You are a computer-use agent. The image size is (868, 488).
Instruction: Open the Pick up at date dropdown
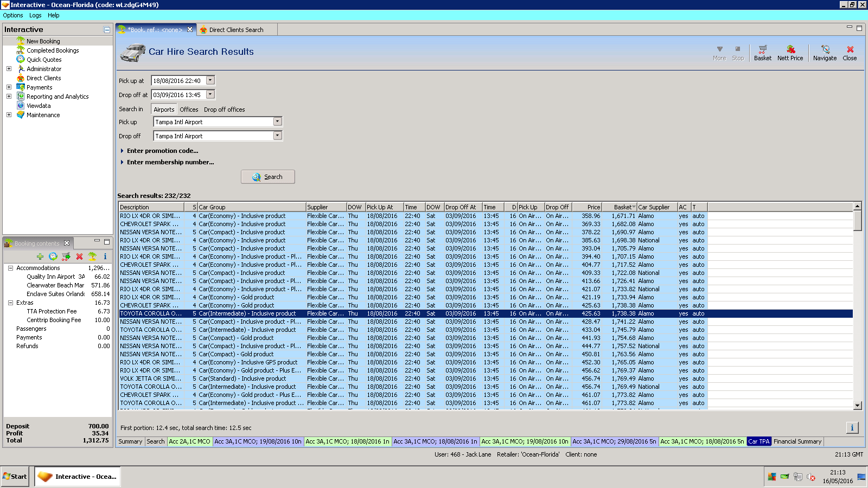coord(210,80)
